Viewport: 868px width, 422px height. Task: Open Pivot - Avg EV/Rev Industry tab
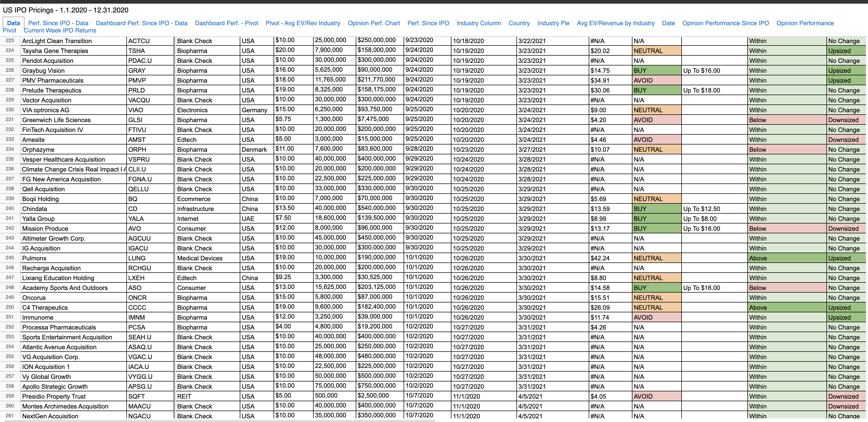(303, 23)
